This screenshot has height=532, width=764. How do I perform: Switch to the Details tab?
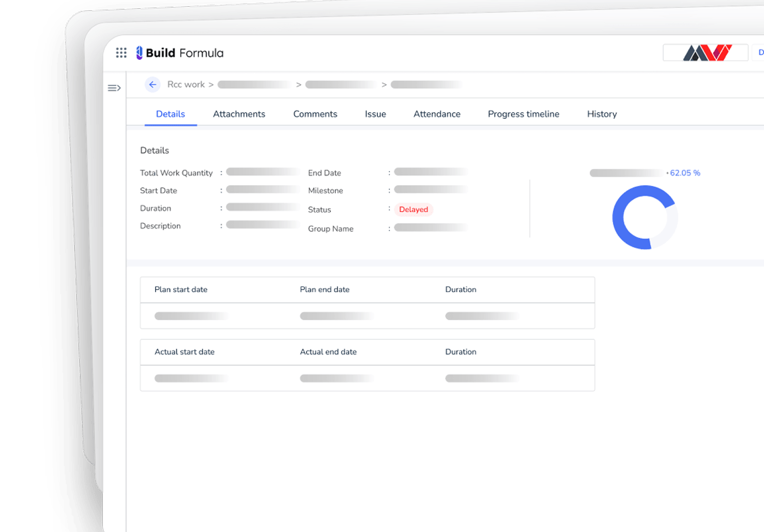[x=170, y=114]
